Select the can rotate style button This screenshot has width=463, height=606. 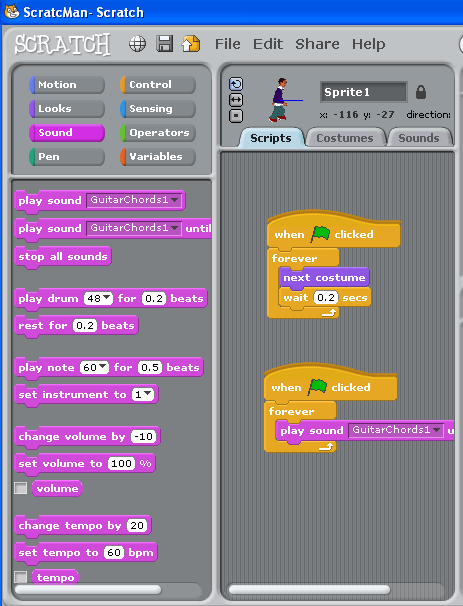(x=236, y=84)
